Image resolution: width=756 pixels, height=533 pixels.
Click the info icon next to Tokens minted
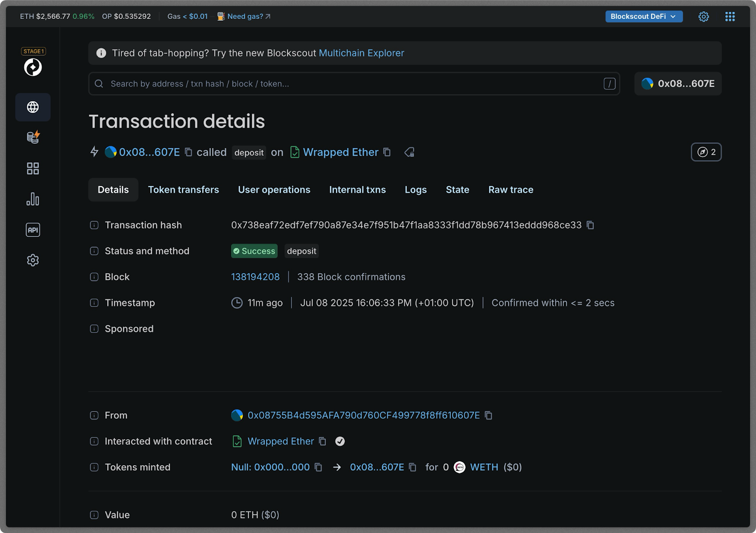[94, 467]
